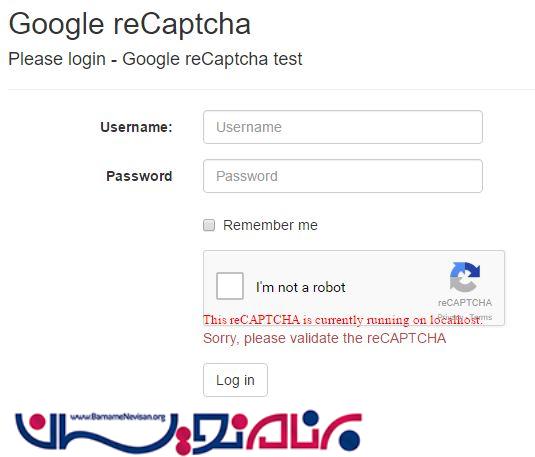The height and width of the screenshot is (457, 535).
Task: Click "Sorry, please validate the reCAPTCHA" error
Action: (324, 338)
